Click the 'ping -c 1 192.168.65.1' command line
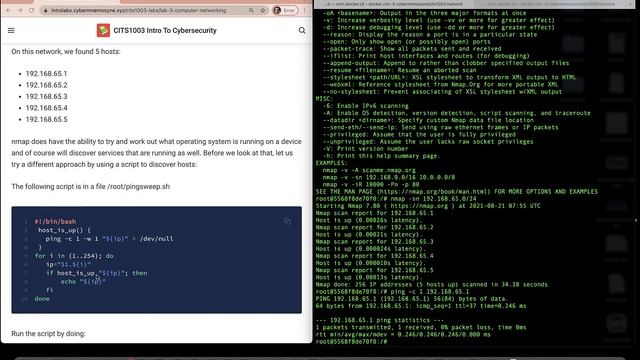640x360 pixels. pyautogui.click(x=430, y=291)
